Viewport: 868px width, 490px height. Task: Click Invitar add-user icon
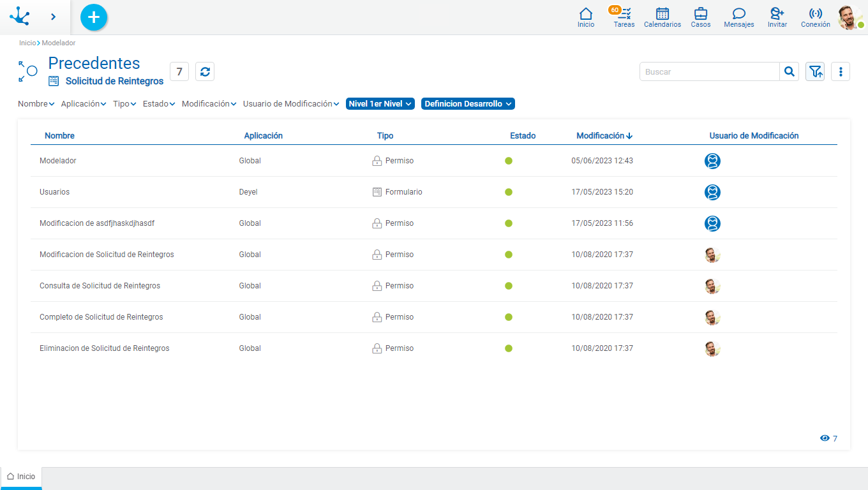[777, 17]
